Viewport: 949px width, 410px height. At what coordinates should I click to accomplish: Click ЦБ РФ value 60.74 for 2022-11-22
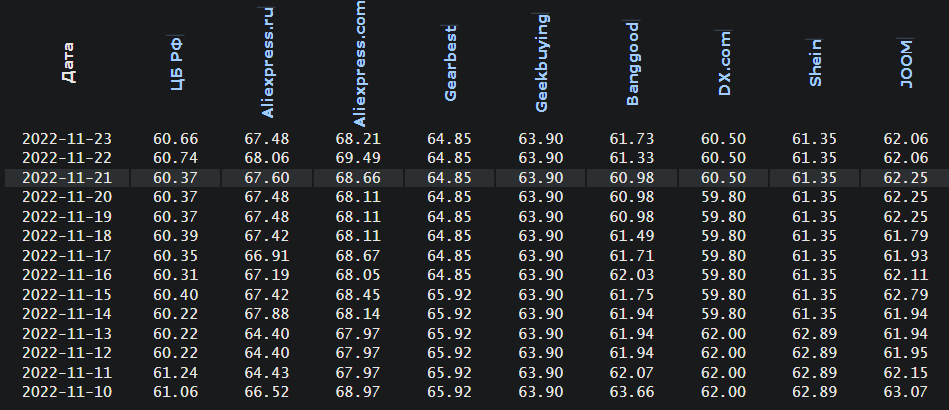point(176,159)
